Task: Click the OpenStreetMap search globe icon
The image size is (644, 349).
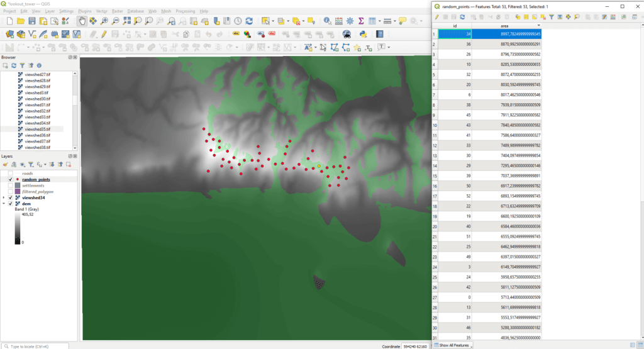Action: tap(347, 34)
